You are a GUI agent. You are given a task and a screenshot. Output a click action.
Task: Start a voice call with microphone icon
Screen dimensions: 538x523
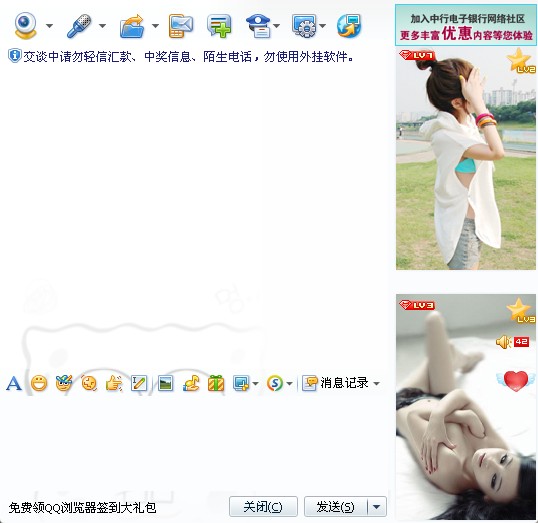pyautogui.click(x=80, y=26)
